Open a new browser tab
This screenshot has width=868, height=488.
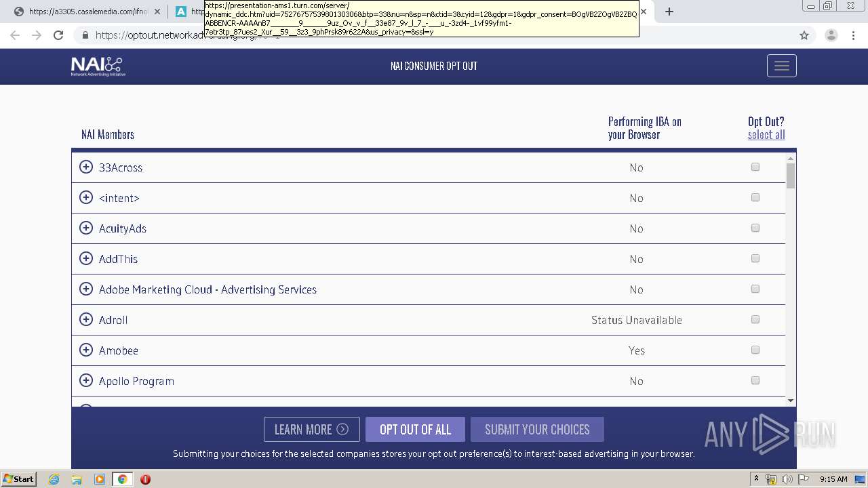(x=669, y=12)
